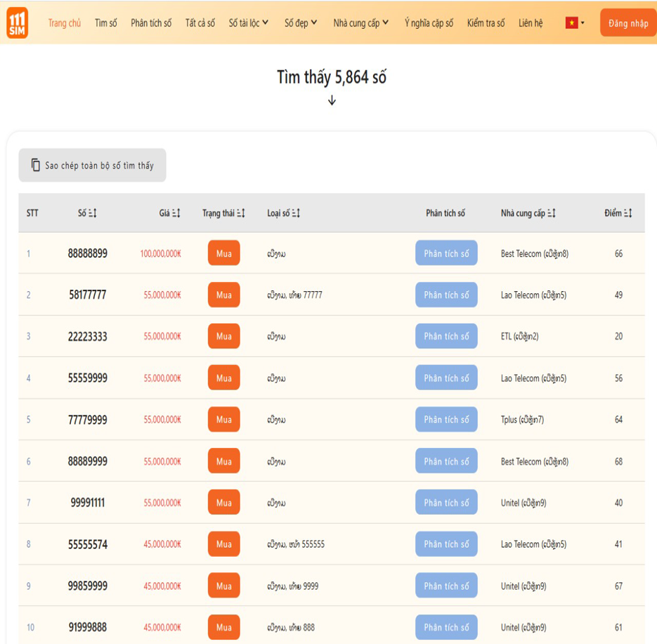The image size is (657, 644).
Task: Open Nhà cung cấp navigation dropdown
Action: (x=360, y=23)
